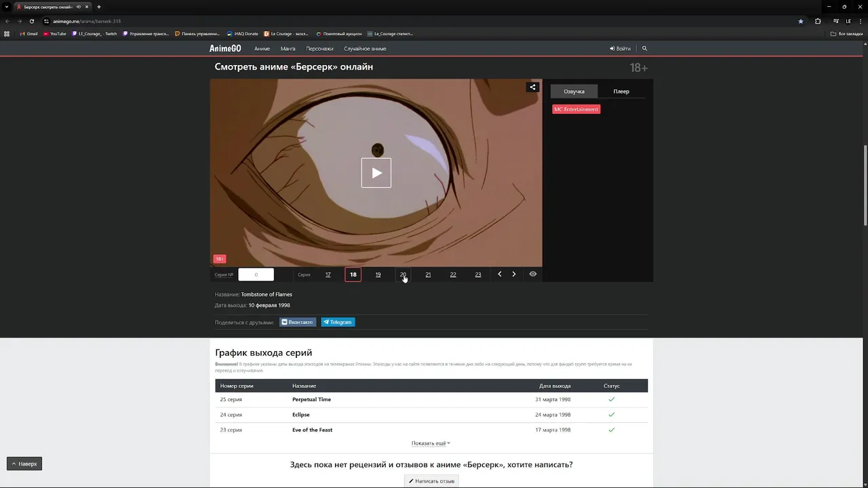868x488 pixels.
Task: Select episode 17
Action: pyautogui.click(x=328, y=274)
